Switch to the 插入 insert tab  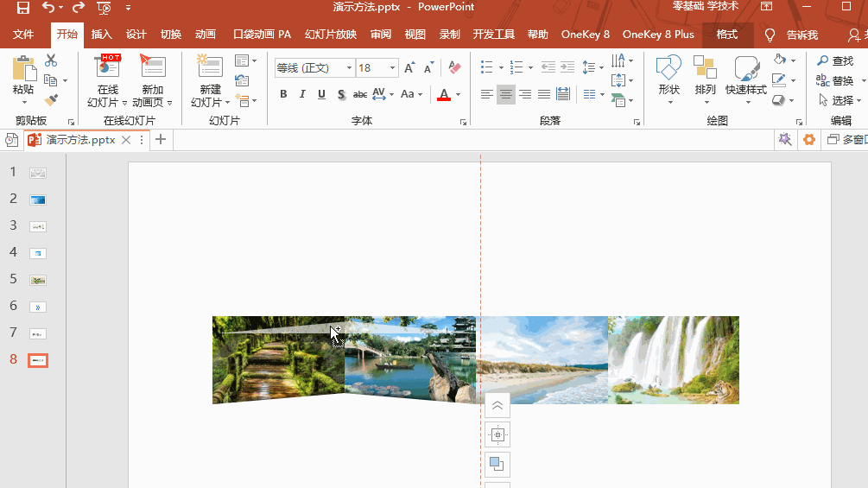101,35
